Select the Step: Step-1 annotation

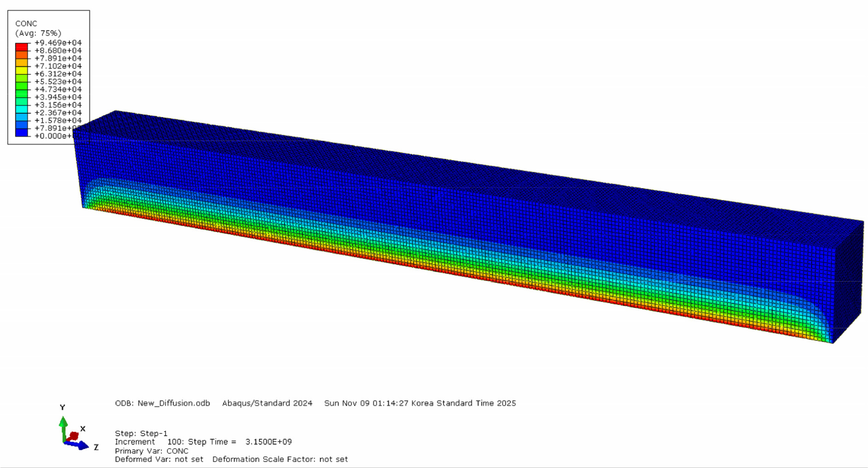[141, 433]
